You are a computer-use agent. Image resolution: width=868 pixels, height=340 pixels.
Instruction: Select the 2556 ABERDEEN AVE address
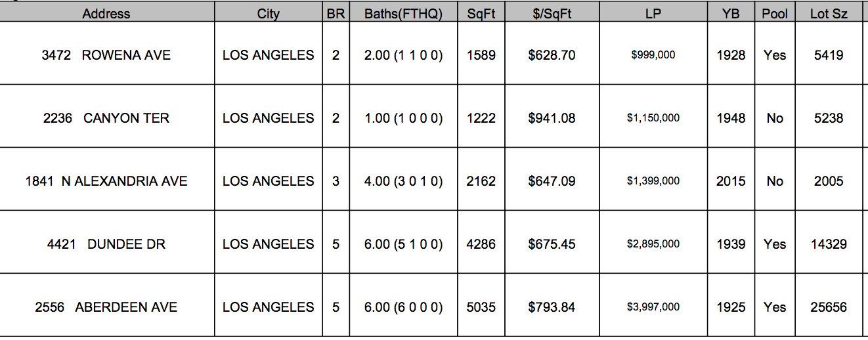[106, 307]
